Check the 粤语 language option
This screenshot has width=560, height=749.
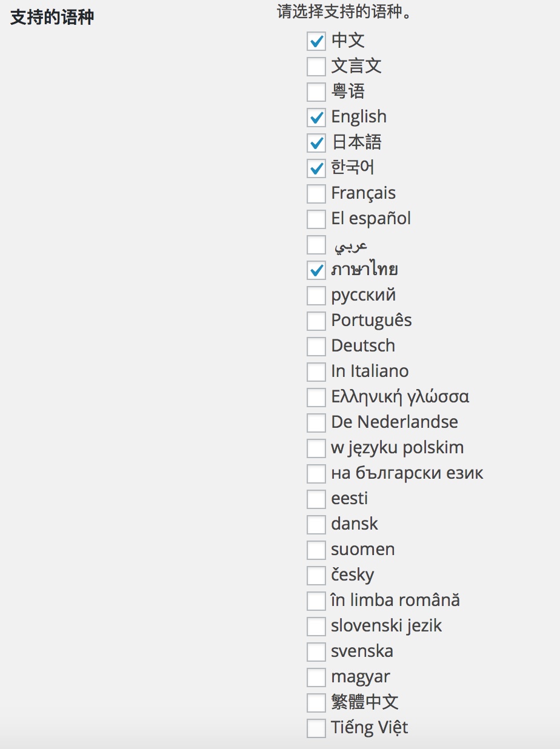point(316,92)
